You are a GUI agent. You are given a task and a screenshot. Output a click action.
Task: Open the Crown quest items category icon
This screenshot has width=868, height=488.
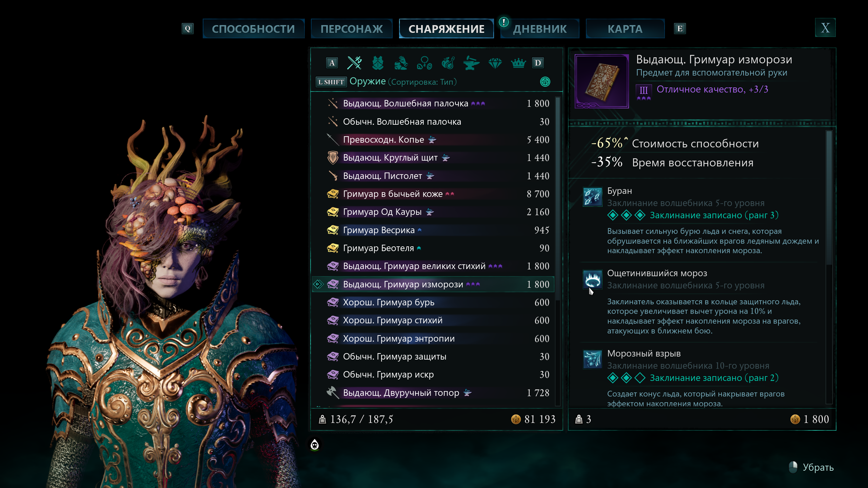518,63
